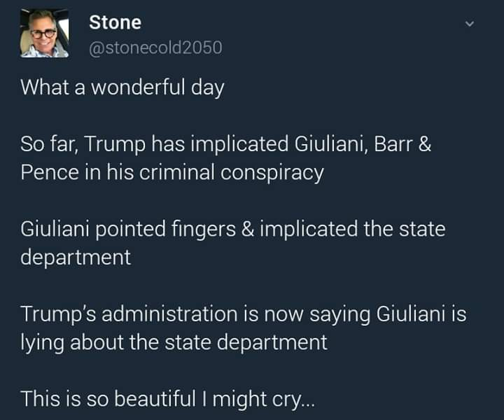Screen dimensions: 504x420
Task: Click the line starting "Giuliani pointed fingers"
Action: [232, 230]
